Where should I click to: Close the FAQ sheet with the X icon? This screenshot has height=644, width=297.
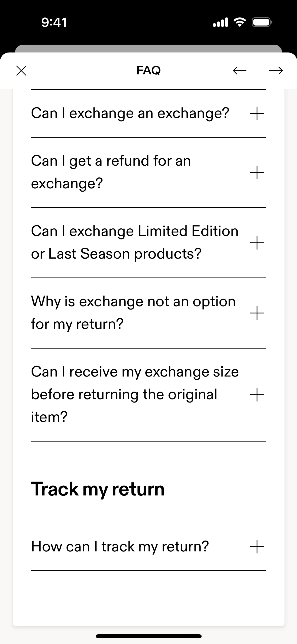[21, 71]
